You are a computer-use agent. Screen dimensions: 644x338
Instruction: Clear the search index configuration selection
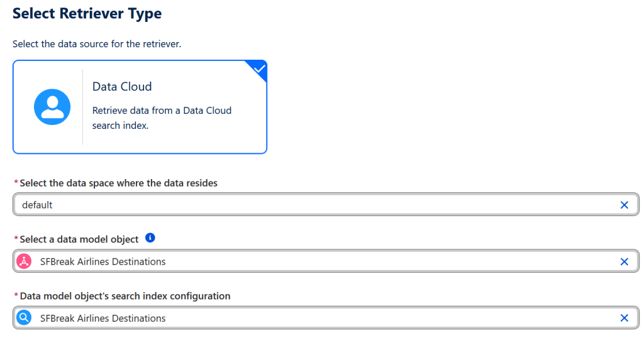[624, 318]
